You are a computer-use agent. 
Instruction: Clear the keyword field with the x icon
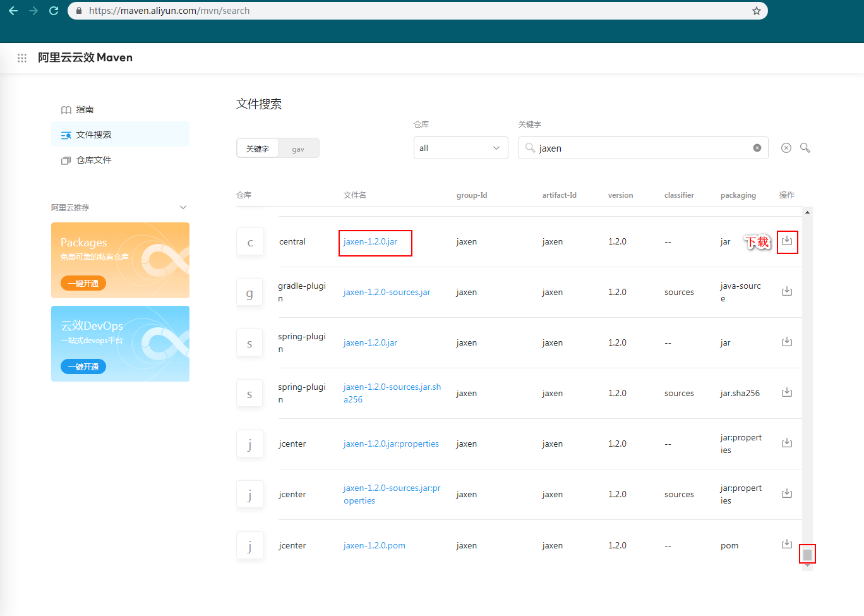(757, 148)
